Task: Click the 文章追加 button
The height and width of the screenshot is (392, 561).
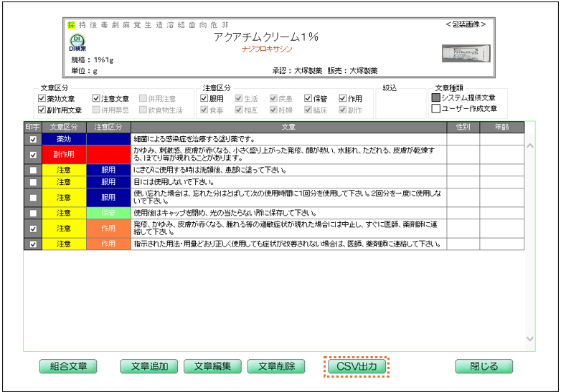Action: tap(148, 366)
